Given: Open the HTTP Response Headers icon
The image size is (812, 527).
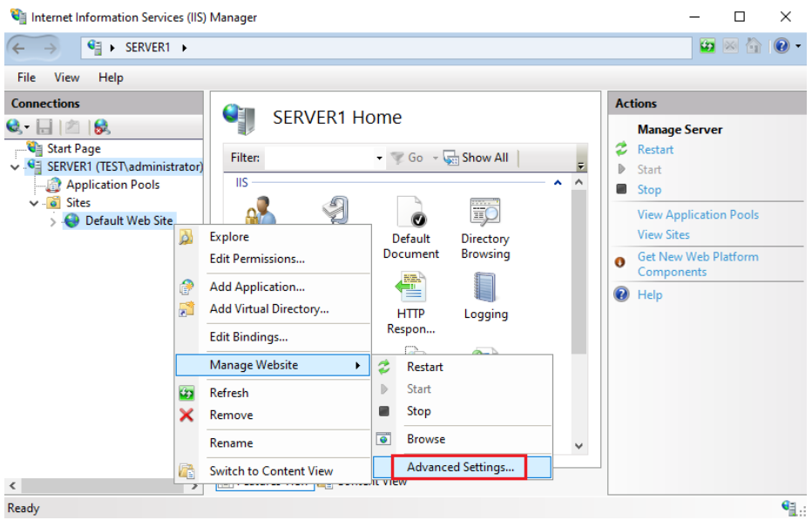Looking at the screenshot, I should pos(410,288).
